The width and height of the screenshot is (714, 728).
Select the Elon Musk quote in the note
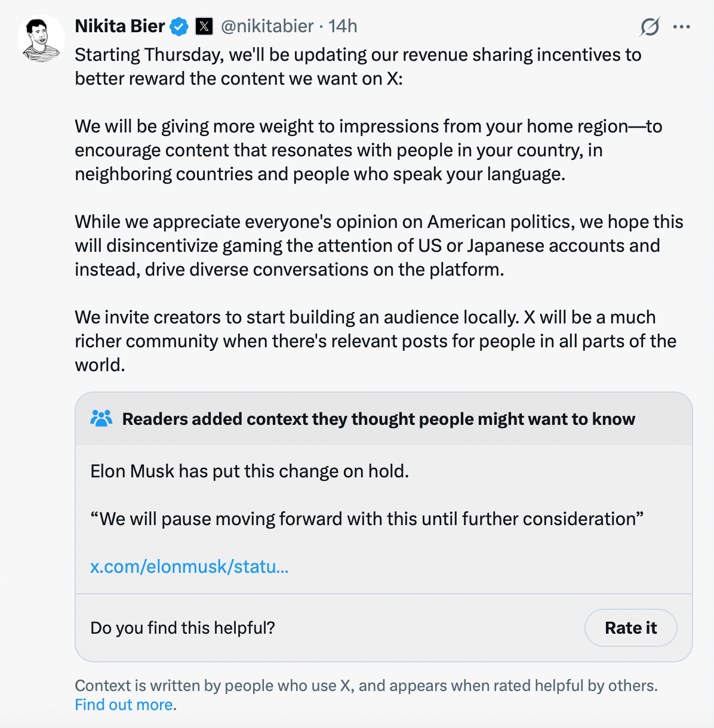click(x=367, y=519)
